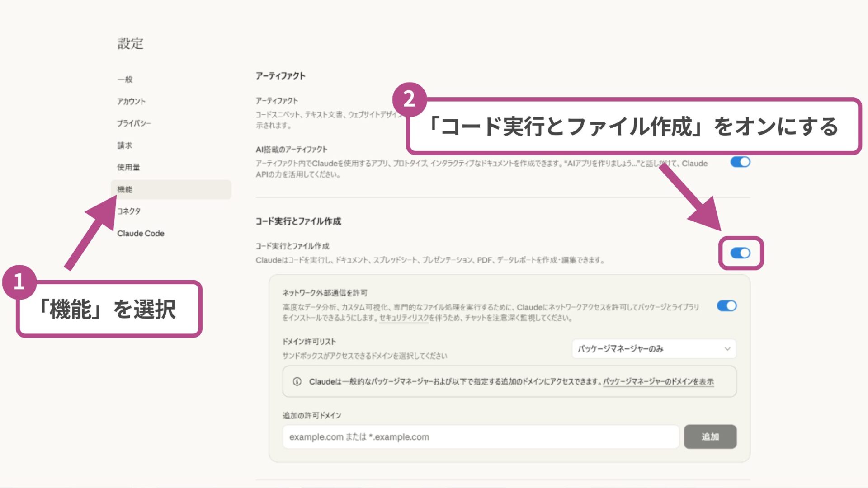Open the 使用量 settings section

128,167
